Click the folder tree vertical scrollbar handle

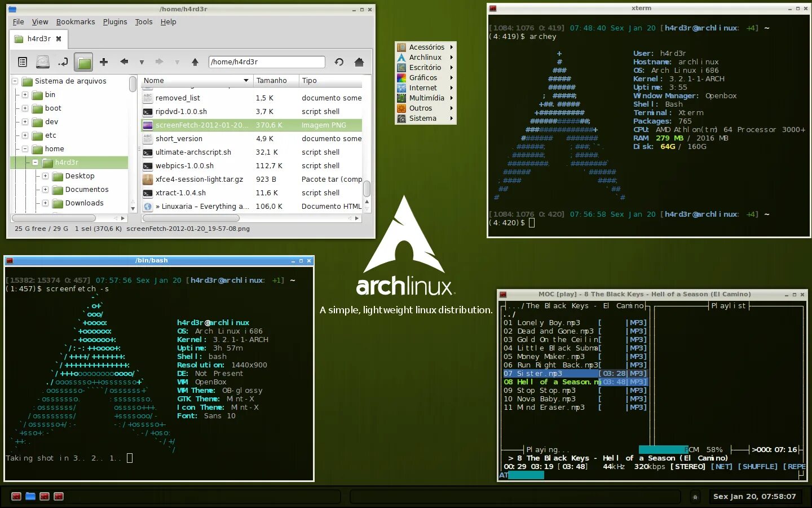click(x=133, y=84)
